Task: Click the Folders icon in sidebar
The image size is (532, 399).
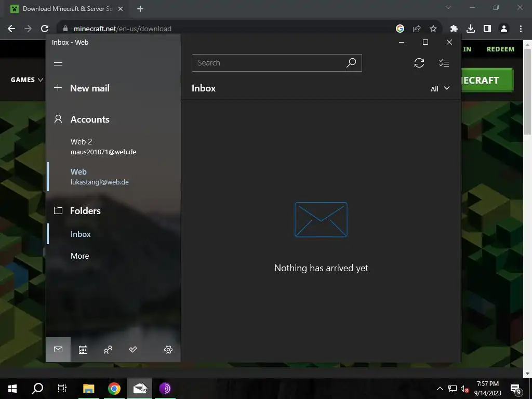Action: [x=58, y=210]
